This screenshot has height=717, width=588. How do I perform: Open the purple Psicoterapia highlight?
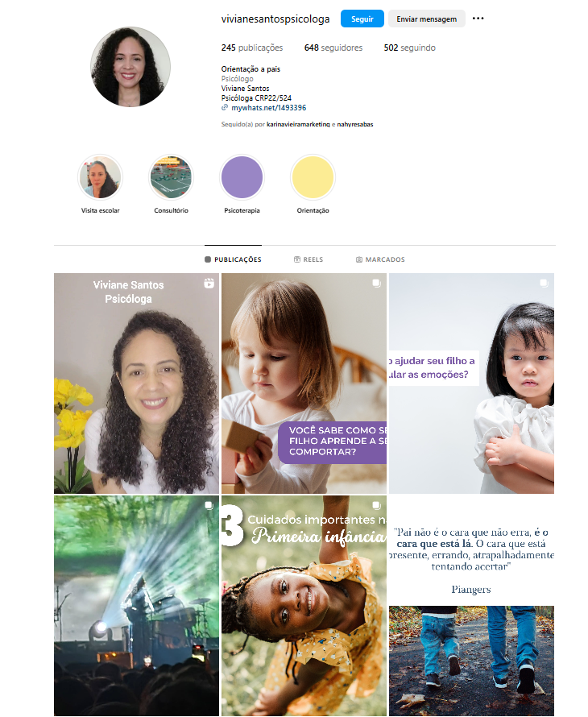[x=242, y=177]
